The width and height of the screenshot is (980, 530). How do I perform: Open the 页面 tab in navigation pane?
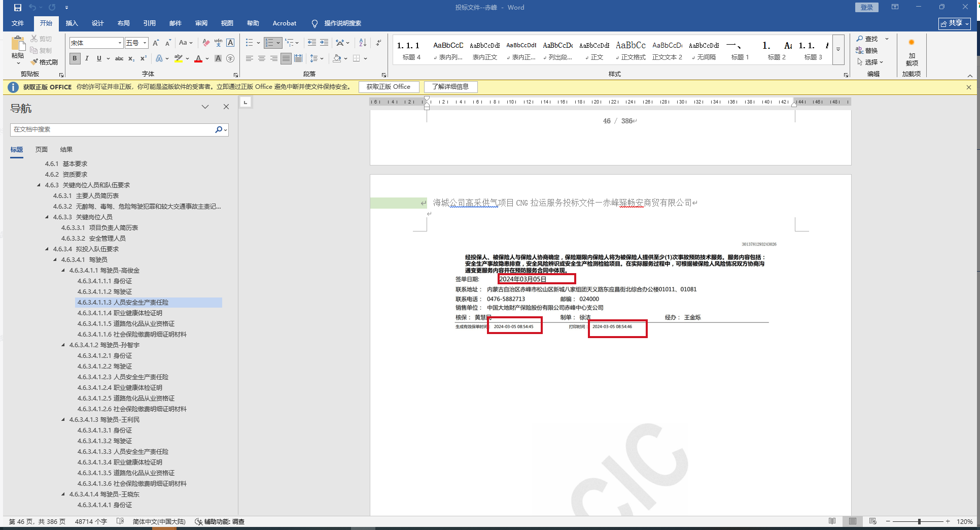click(42, 150)
